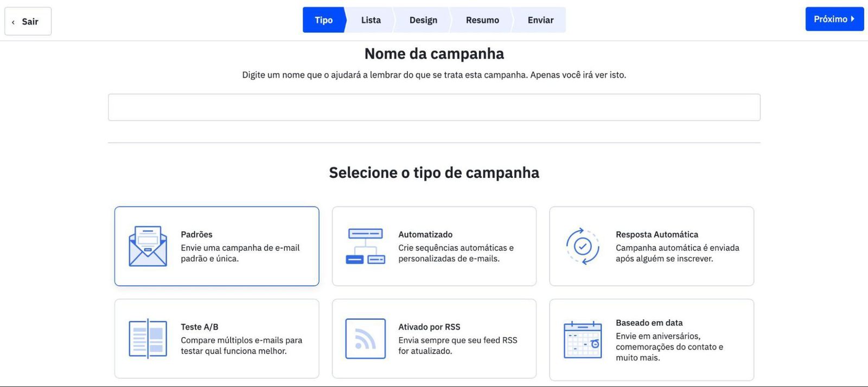Select the Padrões campaign type card
Screen dimensions: 868x387
pyautogui.click(x=216, y=246)
